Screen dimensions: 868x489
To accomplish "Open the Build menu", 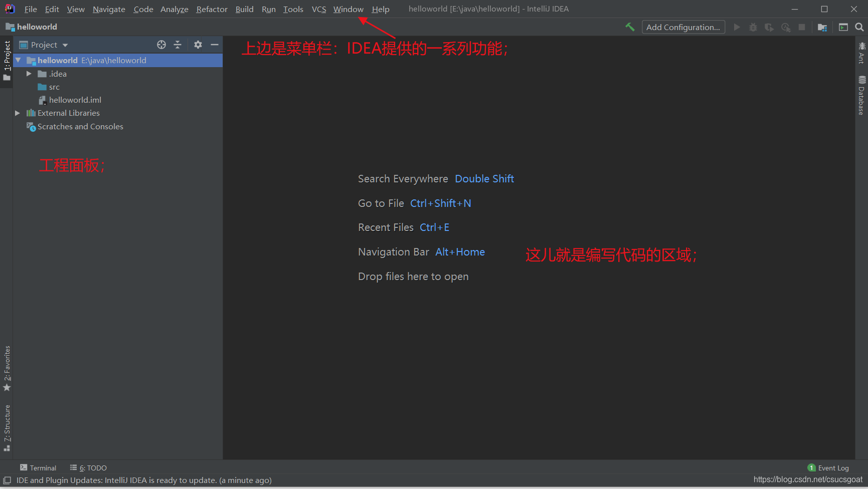I will coord(244,9).
